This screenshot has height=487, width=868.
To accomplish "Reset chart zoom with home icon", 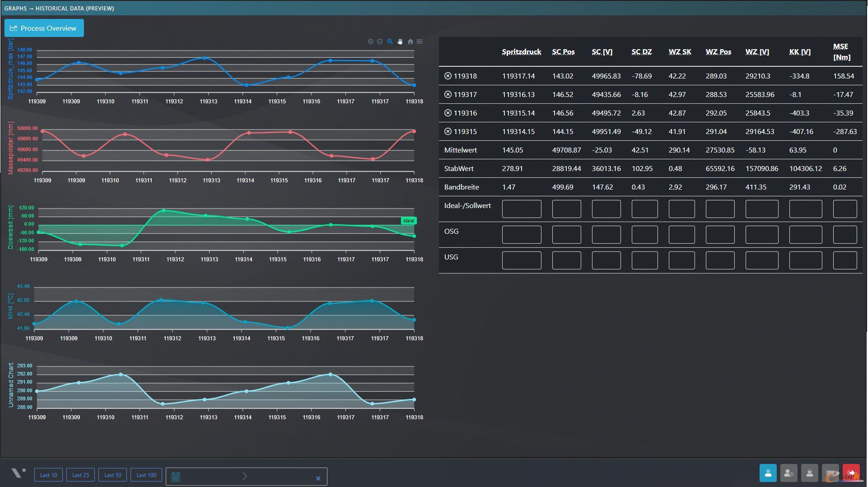I will (410, 42).
